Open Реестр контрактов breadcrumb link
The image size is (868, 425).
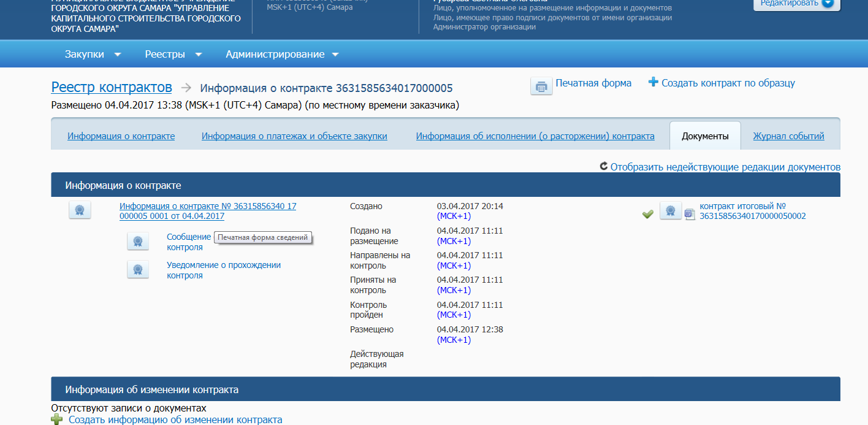(x=112, y=87)
